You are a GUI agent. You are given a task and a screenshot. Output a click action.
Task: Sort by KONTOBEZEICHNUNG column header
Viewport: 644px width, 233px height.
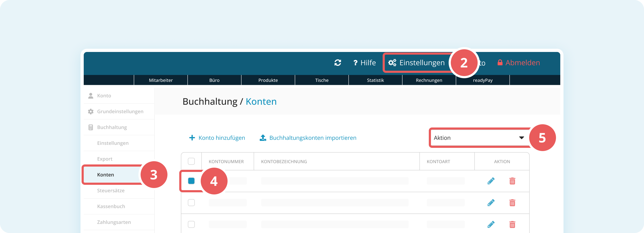[284, 161]
